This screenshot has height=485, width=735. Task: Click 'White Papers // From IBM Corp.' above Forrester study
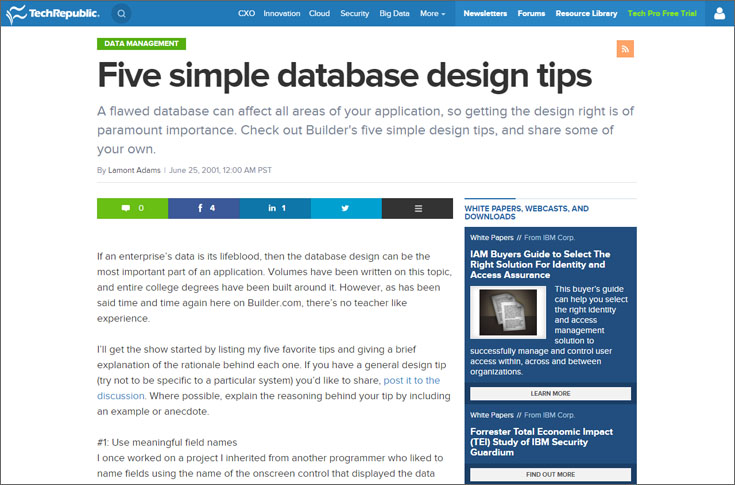pyautogui.click(x=522, y=415)
